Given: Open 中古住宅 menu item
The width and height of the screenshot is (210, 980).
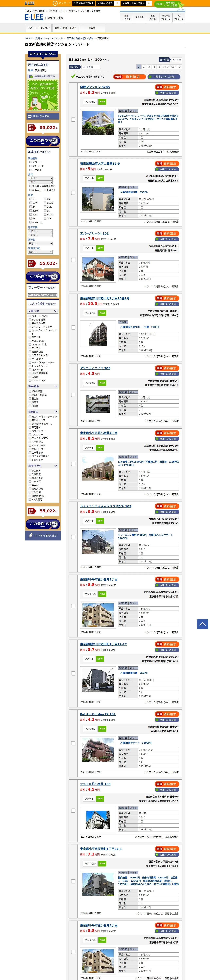Looking at the screenshot, I should click(140, 17).
